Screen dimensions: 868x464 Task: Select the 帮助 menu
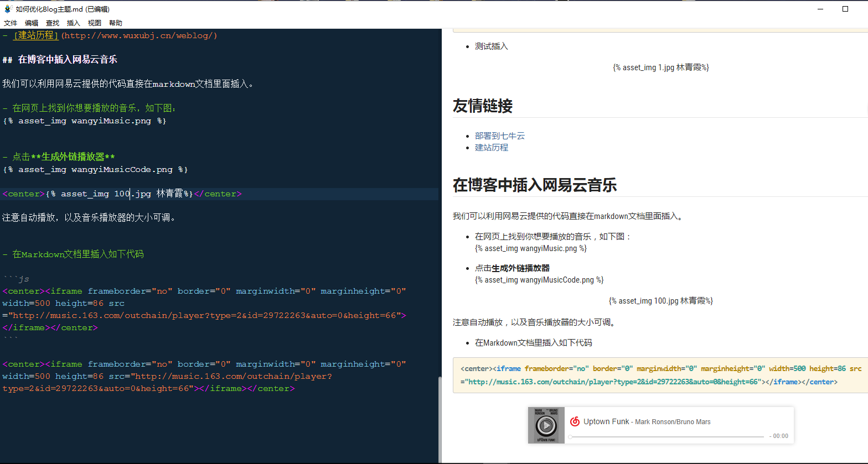116,23
